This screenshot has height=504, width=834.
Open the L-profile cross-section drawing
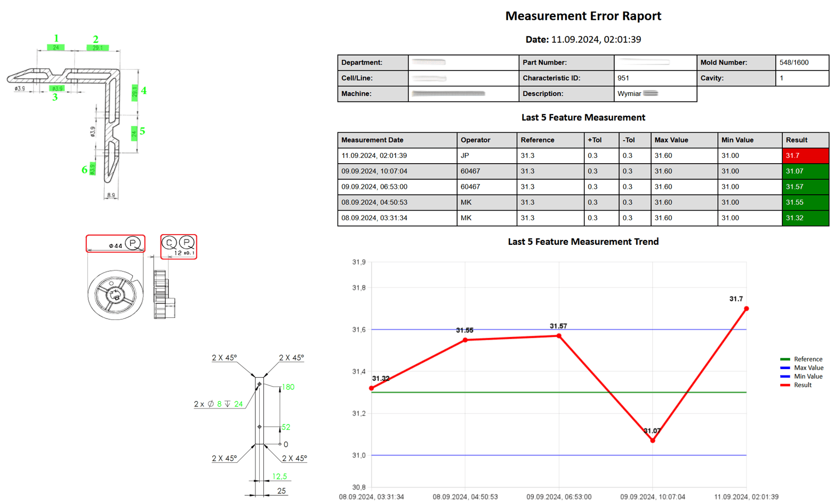(x=77, y=116)
